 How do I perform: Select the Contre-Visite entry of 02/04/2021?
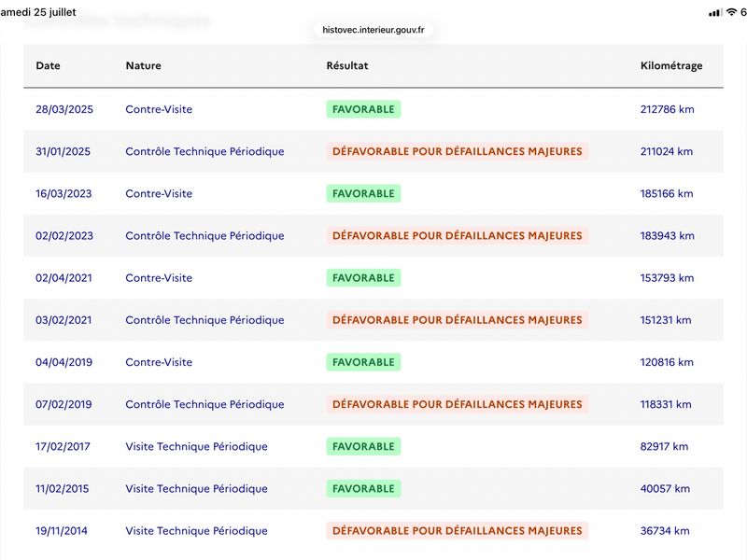click(x=159, y=277)
